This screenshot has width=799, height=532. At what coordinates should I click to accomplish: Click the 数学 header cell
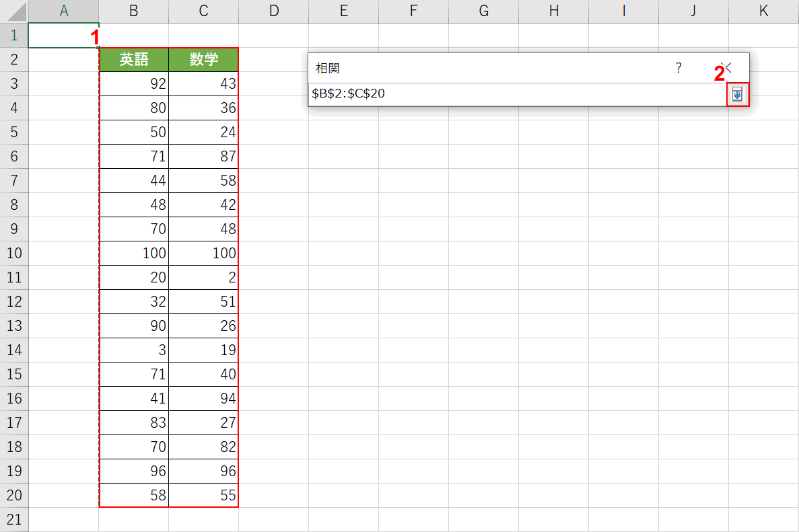203,60
